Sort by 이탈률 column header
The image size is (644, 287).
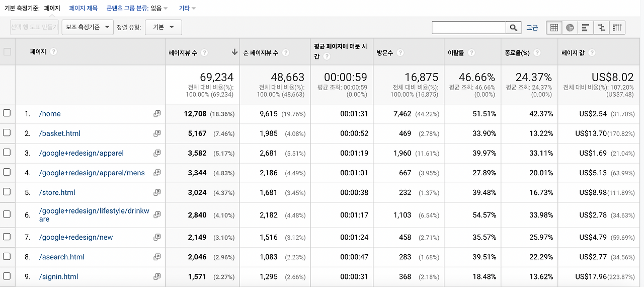click(x=456, y=52)
